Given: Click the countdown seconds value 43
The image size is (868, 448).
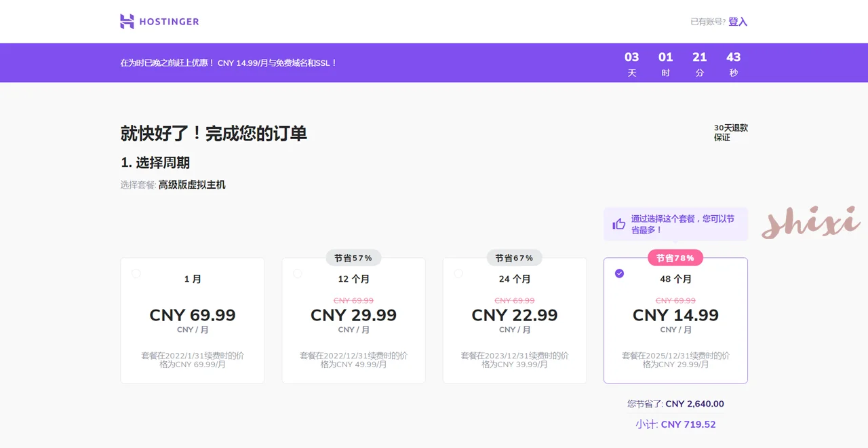Looking at the screenshot, I should click(x=734, y=57).
